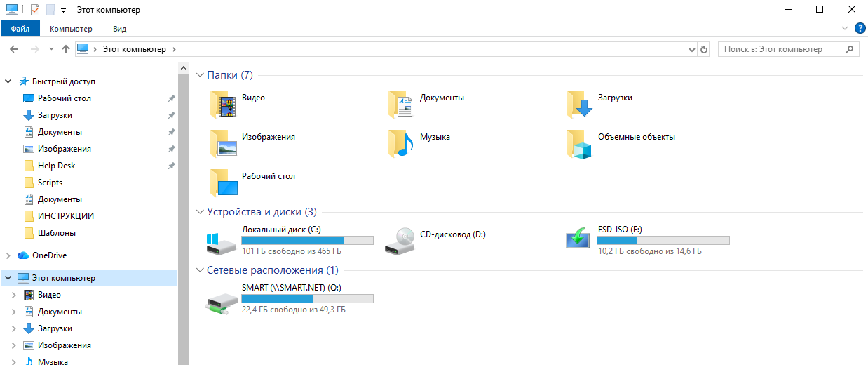The width and height of the screenshot is (868, 365).
Task: Click the search box for Этот компьютер
Action: pos(782,50)
